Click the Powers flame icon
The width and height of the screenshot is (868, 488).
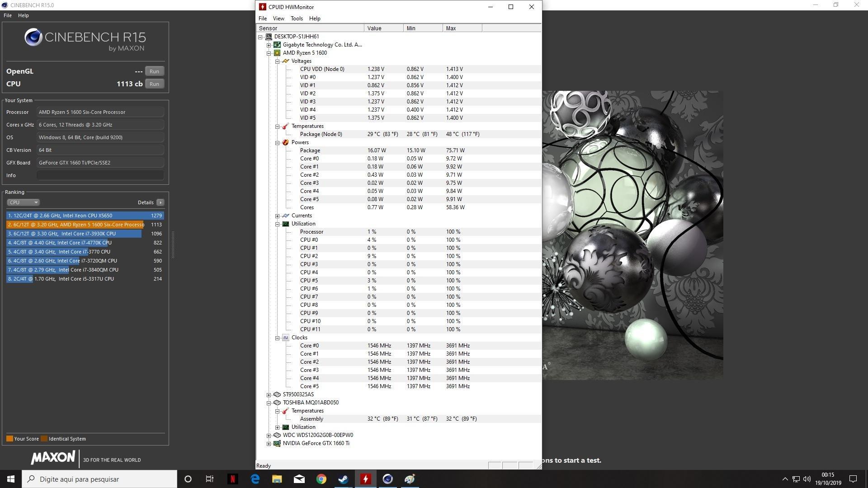pos(286,142)
